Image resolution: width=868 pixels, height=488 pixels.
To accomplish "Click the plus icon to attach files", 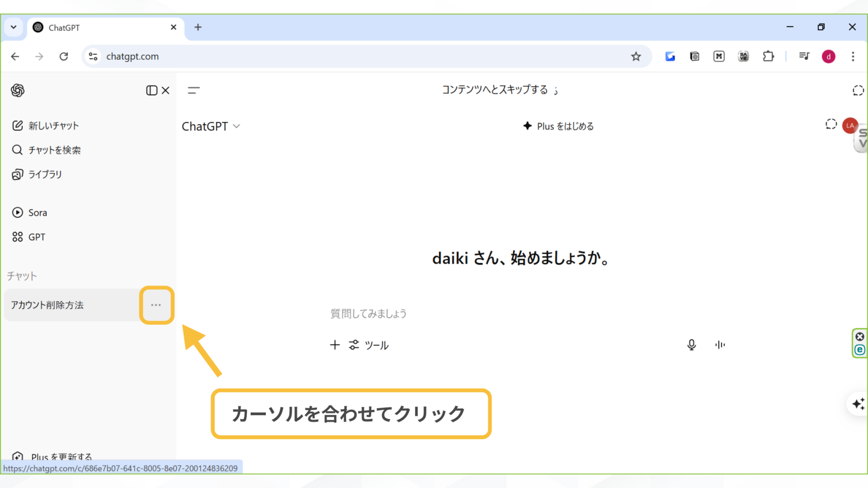I will (335, 345).
